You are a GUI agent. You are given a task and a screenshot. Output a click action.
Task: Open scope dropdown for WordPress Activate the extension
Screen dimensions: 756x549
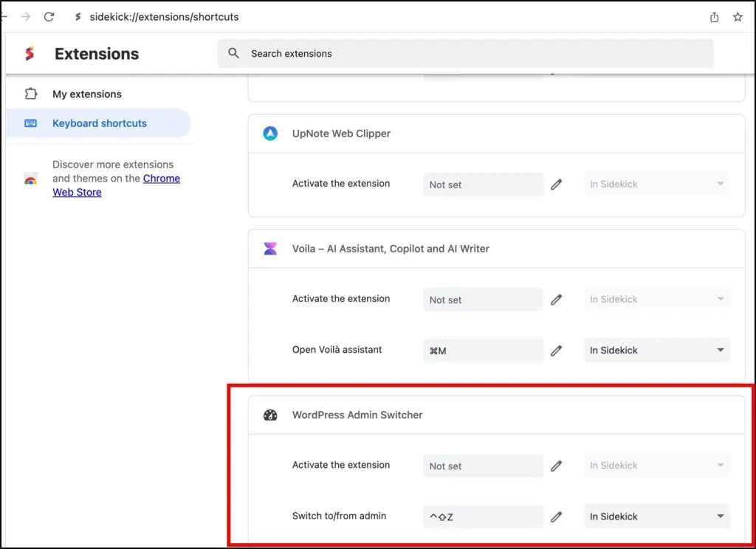(x=656, y=465)
